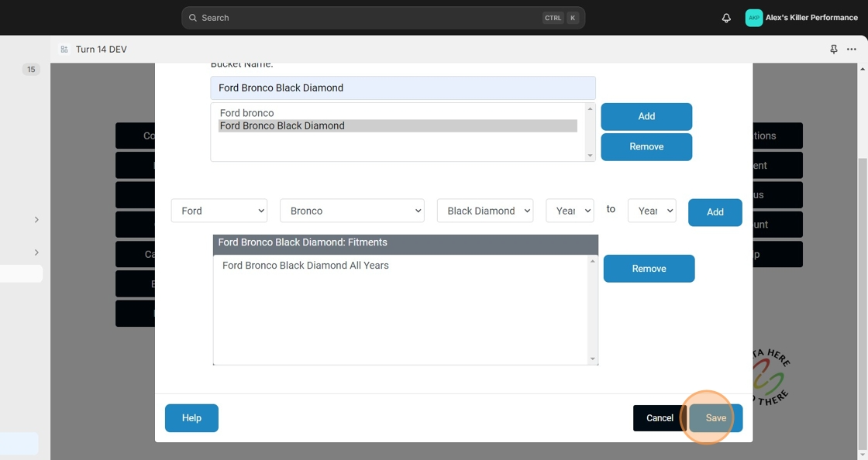
Task: Click the fitments list scroll up arrow
Action: pos(593,261)
